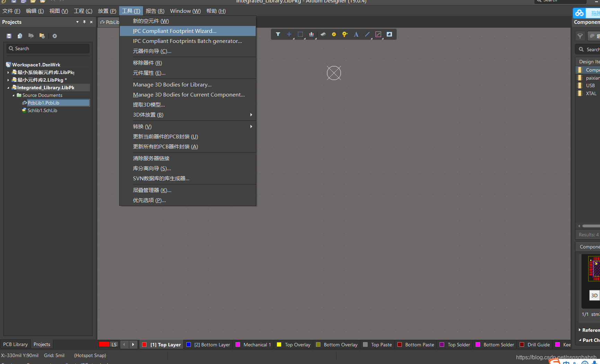Viewport: 600px width, 364px height.
Task: Click the save icon in Projects panel
Action: [x=9, y=36]
